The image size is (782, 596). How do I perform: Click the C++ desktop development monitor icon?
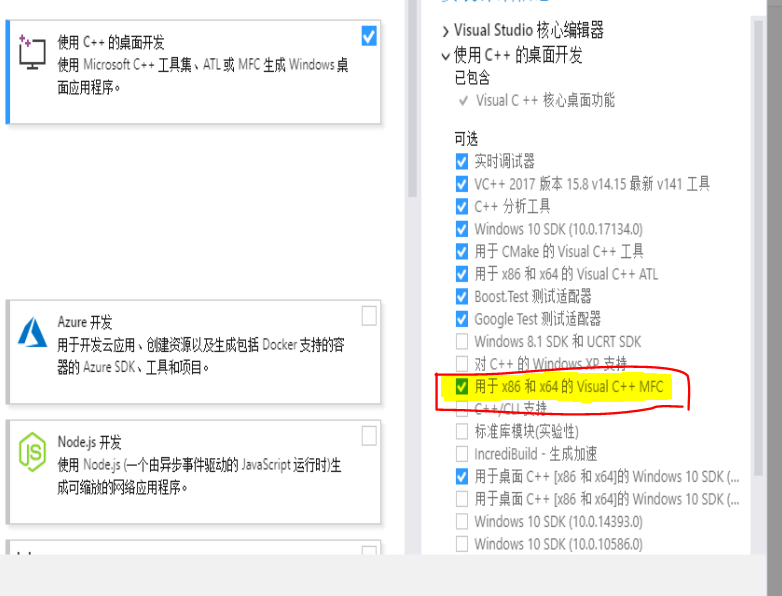click(32, 52)
